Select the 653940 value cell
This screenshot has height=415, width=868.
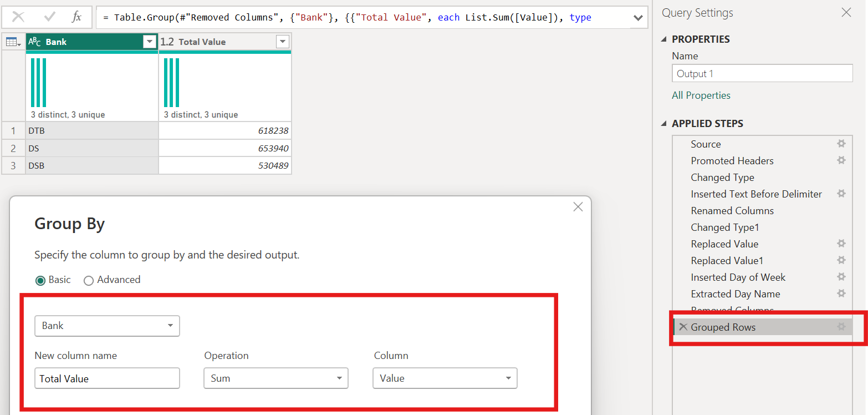(225, 148)
